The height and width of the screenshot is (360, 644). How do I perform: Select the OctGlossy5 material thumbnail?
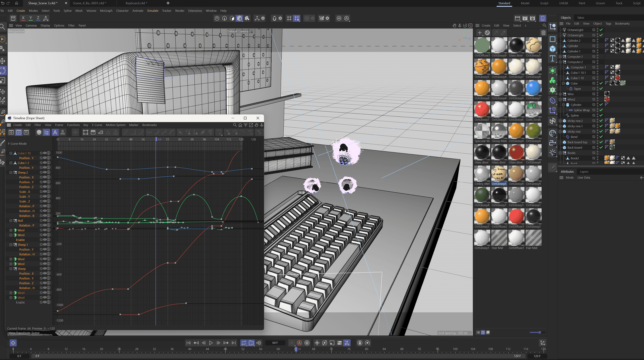coord(499,174)
